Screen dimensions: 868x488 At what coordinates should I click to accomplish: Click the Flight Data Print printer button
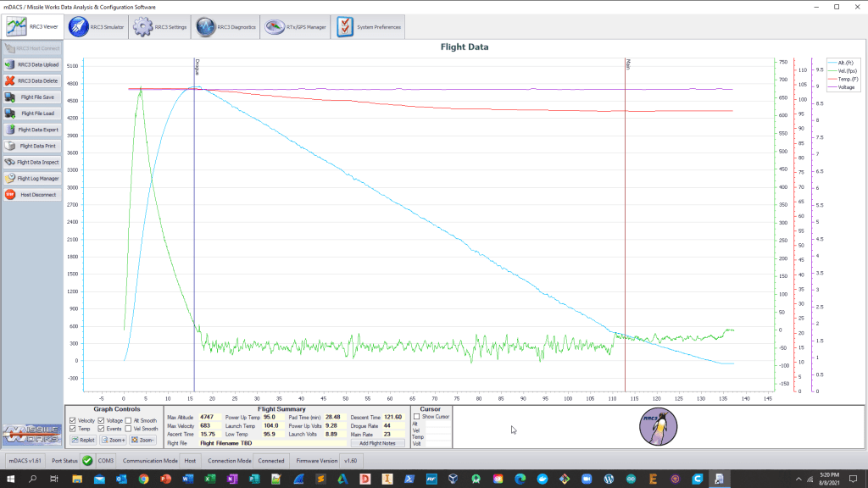(32, 146)
